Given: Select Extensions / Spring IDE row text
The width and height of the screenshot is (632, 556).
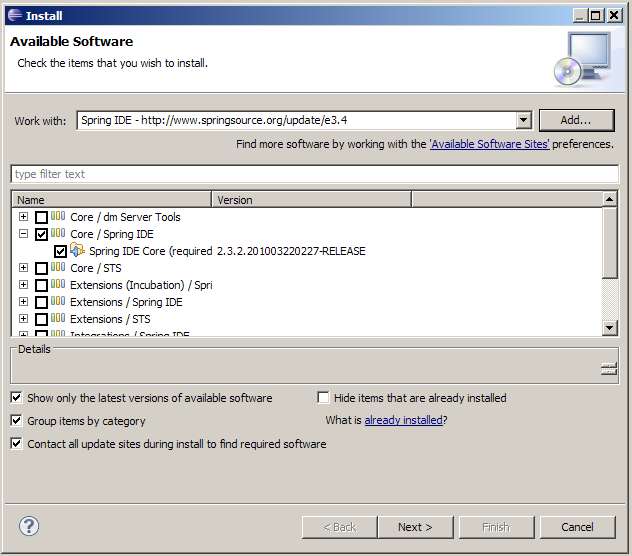Looking at the screenshot, I should coord(126,302).
